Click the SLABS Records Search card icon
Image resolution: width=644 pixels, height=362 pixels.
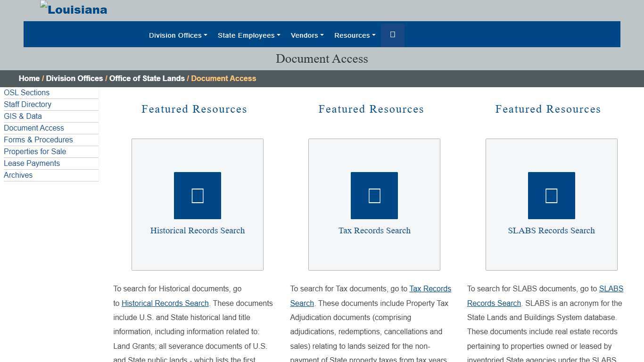click(x=551, y=195)
